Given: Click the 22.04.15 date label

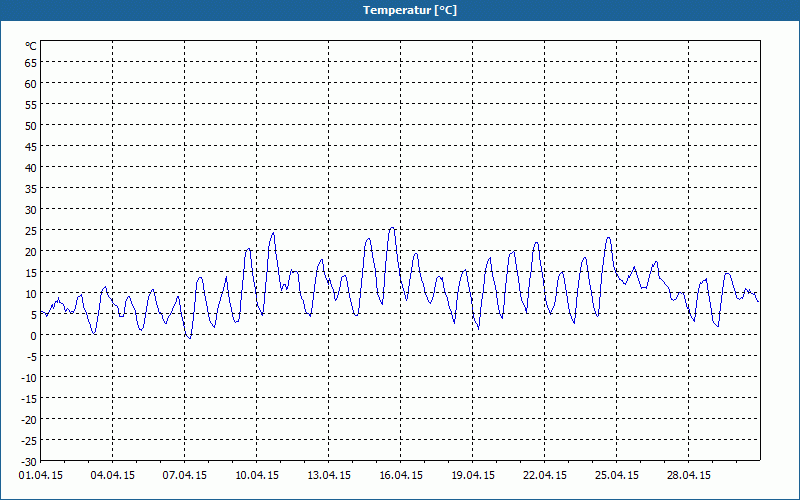Looking at the screenshot, I should tap(544, 476).
